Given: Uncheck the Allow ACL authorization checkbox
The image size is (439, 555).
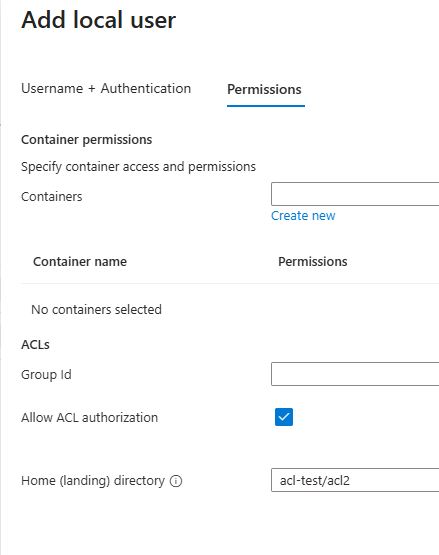Looking at the screenshot, I should [x=284, y=417].
